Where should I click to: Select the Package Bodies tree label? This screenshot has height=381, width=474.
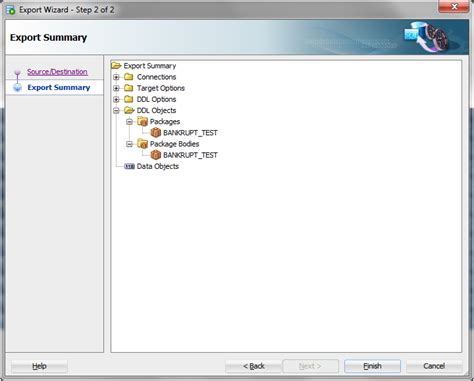click(174, 144)
